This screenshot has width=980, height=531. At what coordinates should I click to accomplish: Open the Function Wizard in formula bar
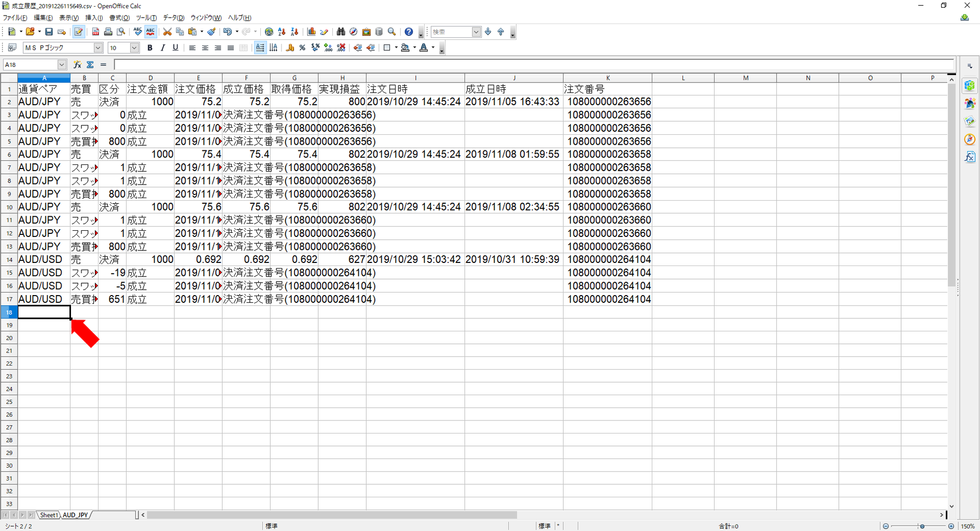click(x=77, y=65)
